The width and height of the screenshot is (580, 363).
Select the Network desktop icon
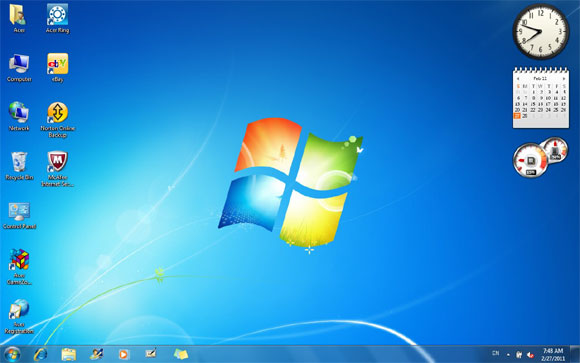pos(19,116)
